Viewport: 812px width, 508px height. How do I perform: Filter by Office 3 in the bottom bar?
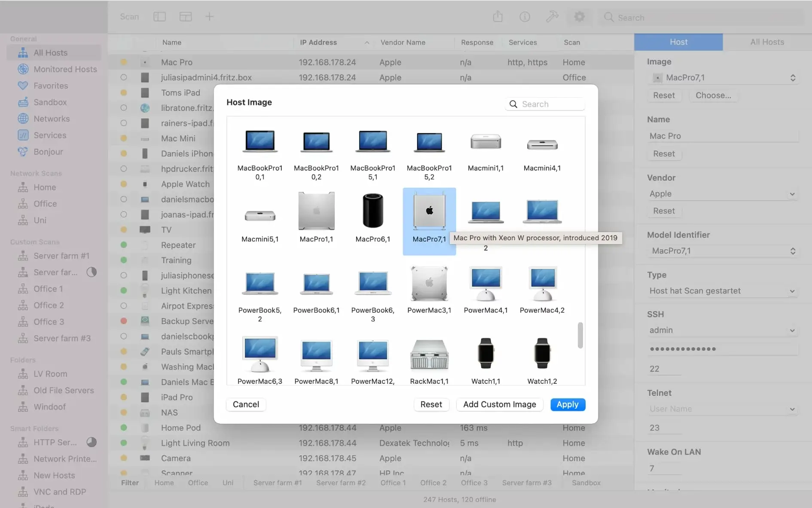(x=474, y=483)
